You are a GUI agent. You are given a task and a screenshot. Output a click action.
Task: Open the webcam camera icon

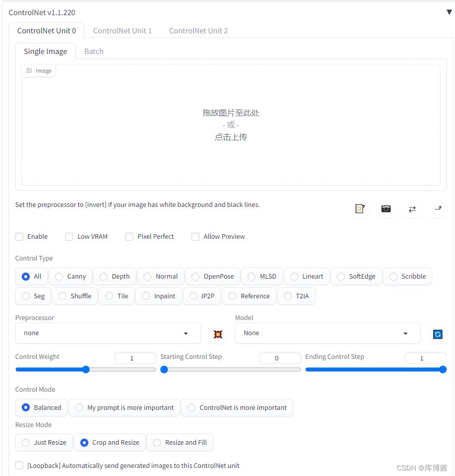coord(386,209)
